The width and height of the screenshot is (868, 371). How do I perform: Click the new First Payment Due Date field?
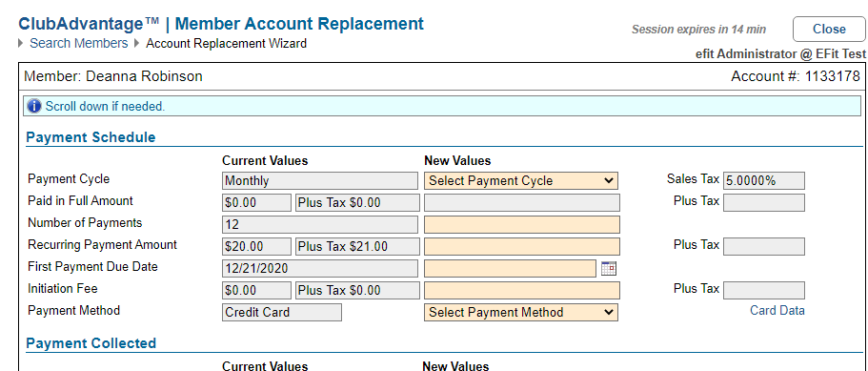point(511,269)
